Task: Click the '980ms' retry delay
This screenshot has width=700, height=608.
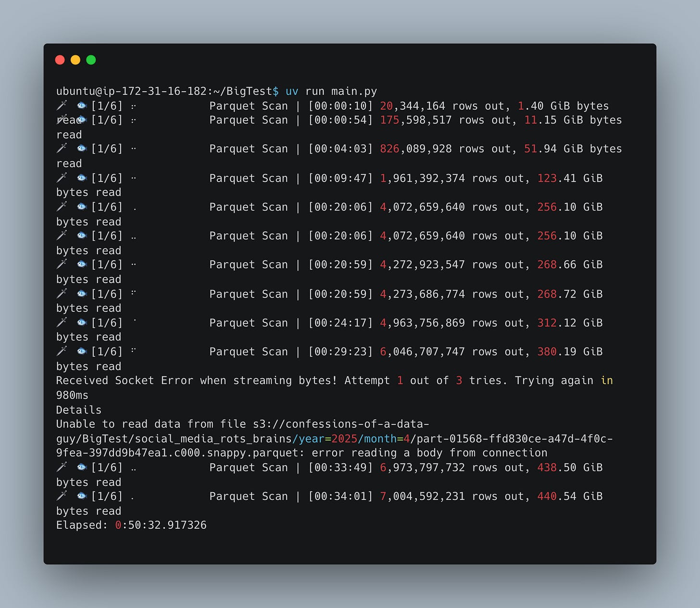Action: pos(72,395)
